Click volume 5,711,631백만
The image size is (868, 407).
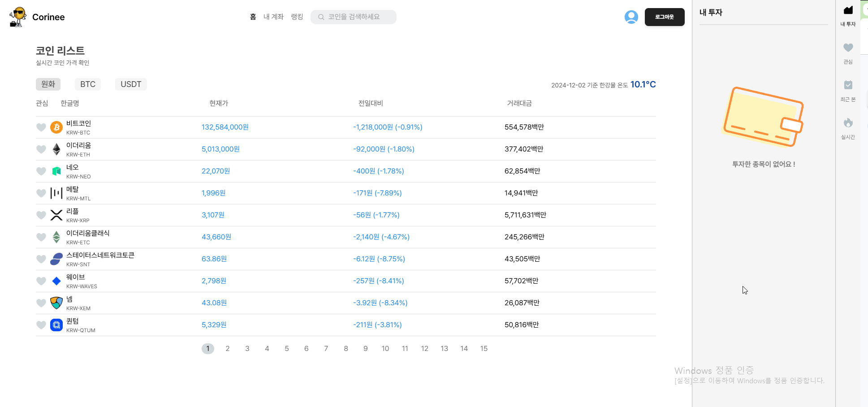pos(525,215)
